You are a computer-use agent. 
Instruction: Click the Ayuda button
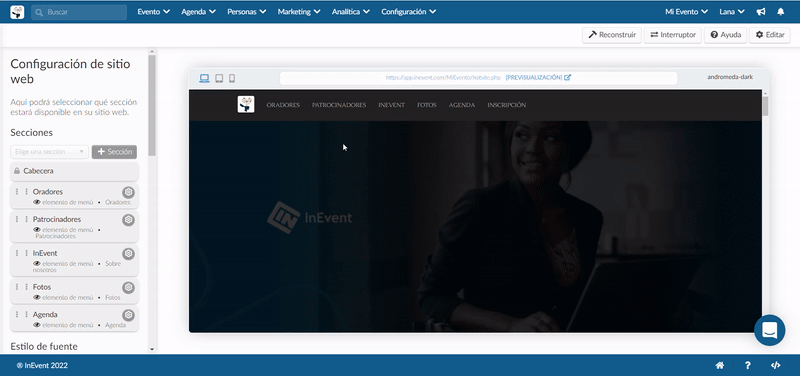[726, 35]
